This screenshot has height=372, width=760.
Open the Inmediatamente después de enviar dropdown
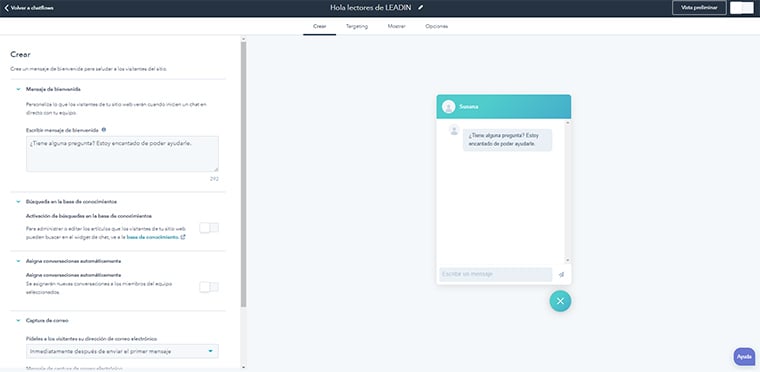point(122,351)
